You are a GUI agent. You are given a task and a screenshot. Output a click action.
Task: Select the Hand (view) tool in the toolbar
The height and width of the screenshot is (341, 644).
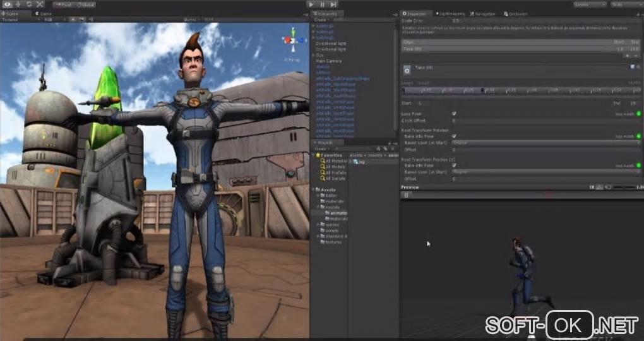8,4
